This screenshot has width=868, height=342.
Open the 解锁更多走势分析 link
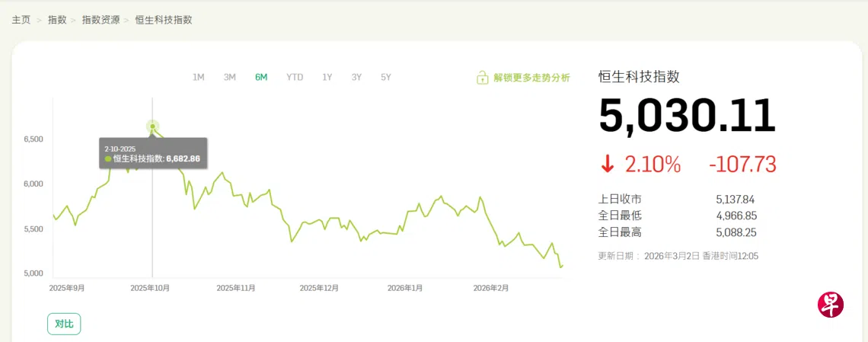(531, 78)
